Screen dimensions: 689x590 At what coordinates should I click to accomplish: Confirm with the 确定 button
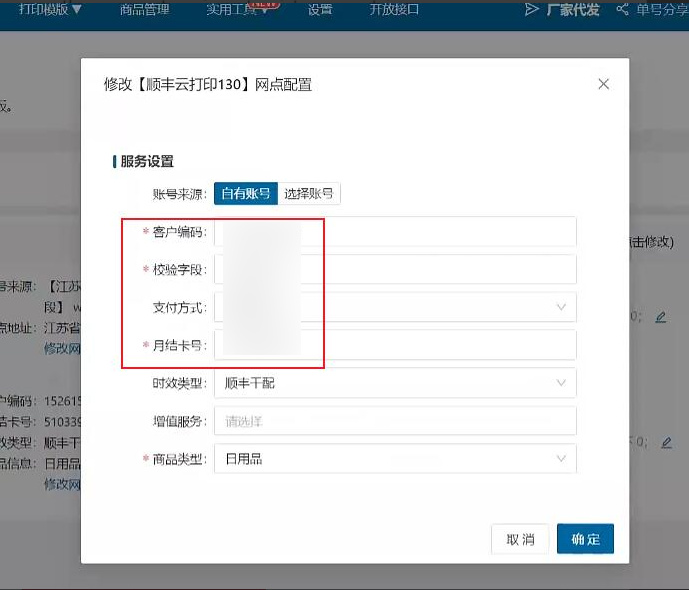coord(585,539)
